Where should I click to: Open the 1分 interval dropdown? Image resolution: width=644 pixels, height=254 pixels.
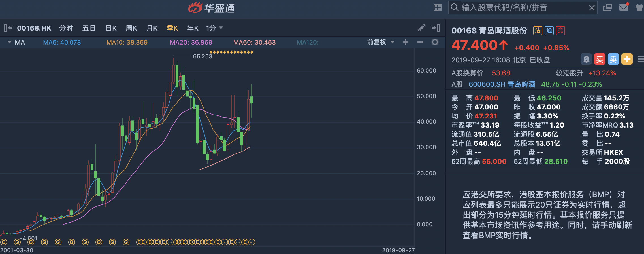pyautogui.click(x=214, y=28)
